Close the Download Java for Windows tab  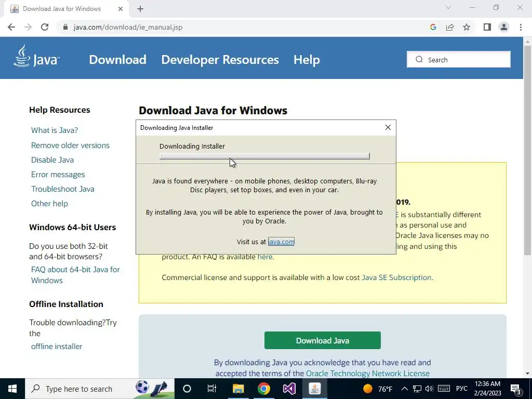pyautogui.click(x=121, y=9)
